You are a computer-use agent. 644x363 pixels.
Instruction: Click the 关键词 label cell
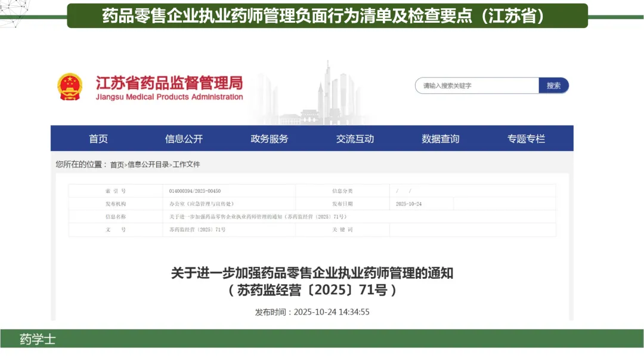click(342, 230)
